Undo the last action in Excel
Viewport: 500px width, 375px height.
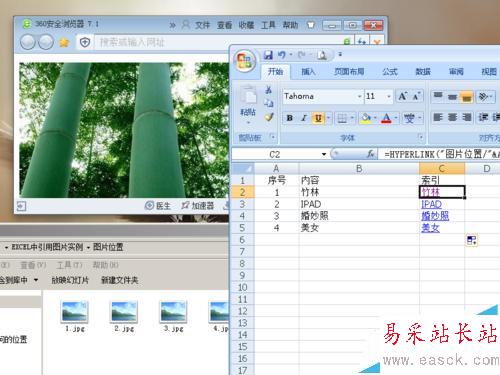tap(281, 55)
